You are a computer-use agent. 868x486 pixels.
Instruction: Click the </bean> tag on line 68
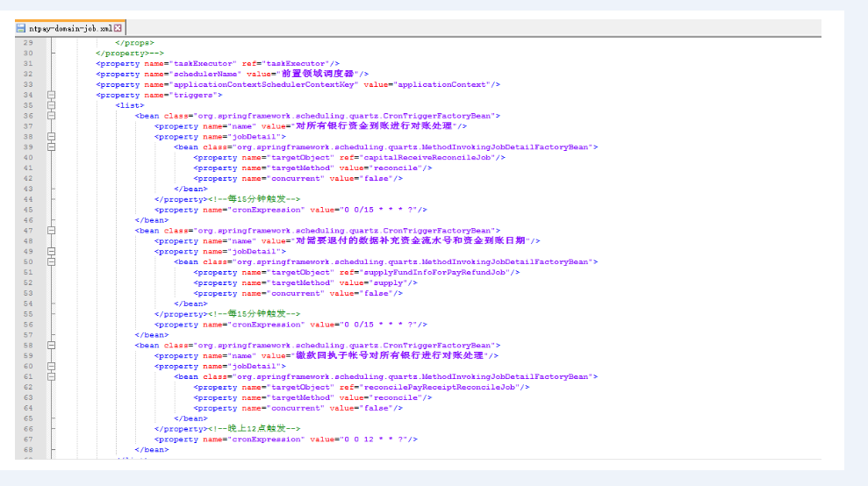coord(152,450)
